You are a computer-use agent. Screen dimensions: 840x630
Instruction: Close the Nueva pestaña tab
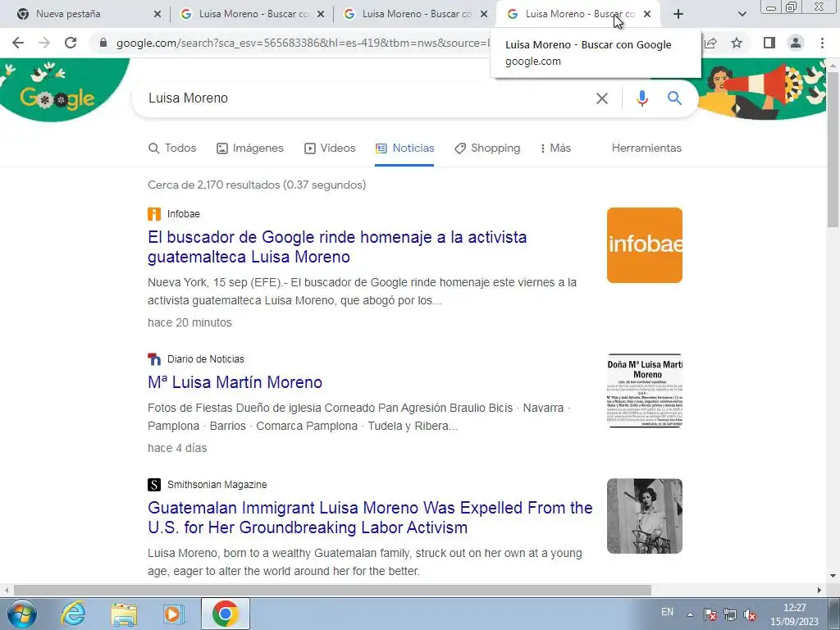click(x=157, y=14)
